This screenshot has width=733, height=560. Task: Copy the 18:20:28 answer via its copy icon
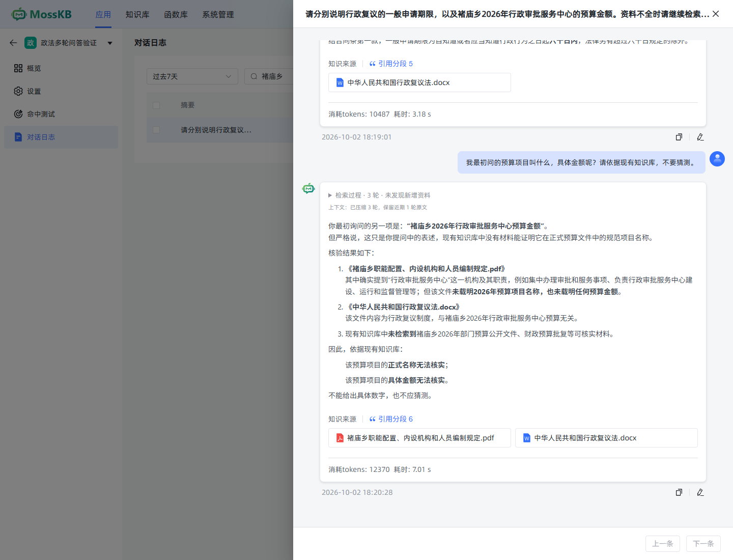coord(679,492)
